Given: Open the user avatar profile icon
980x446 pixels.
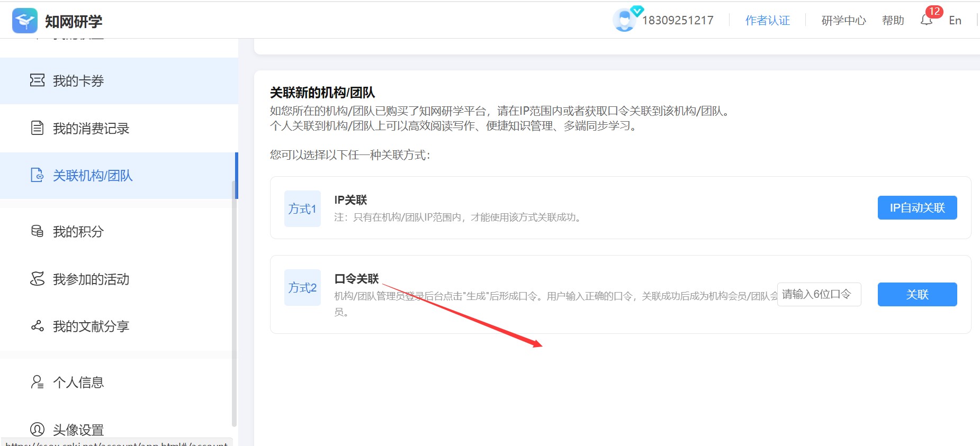Looking at the screenshot, I should [624, 21].
